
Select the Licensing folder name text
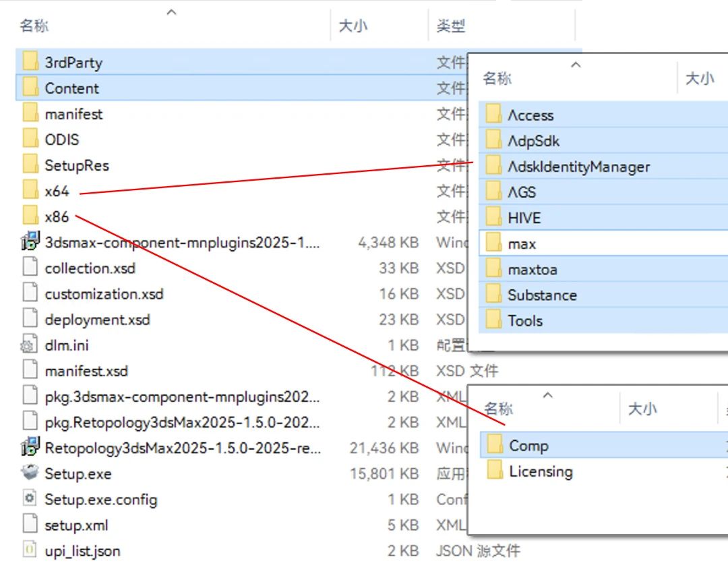click(x=541, y=471)
